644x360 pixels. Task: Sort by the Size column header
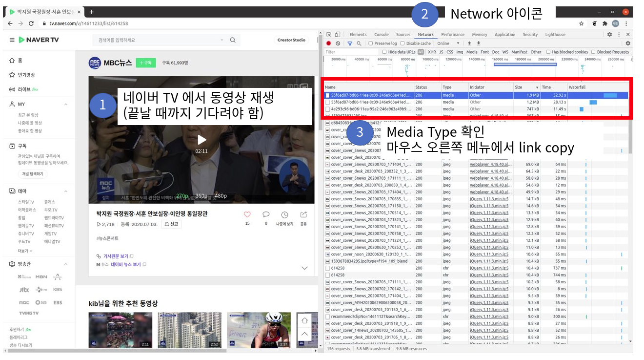coord(526,87)
